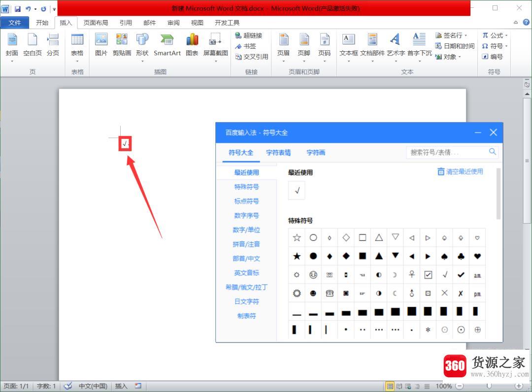Click the zoom slider handle in status bar
Screen dimensions: 532x392
click(x=489, y=386)
